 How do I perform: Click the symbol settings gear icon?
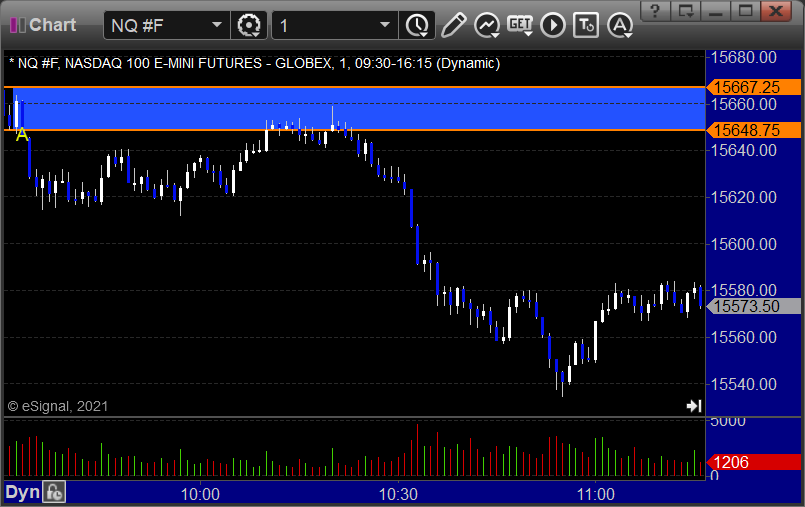coord(249,25)
